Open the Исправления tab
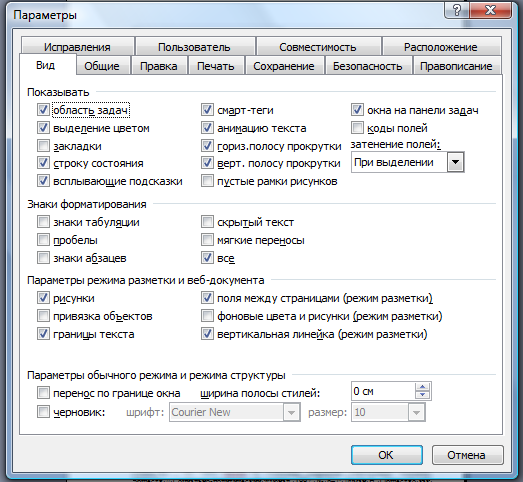The image size is (523, 482). pyautogui.click(x=77, y=47)
